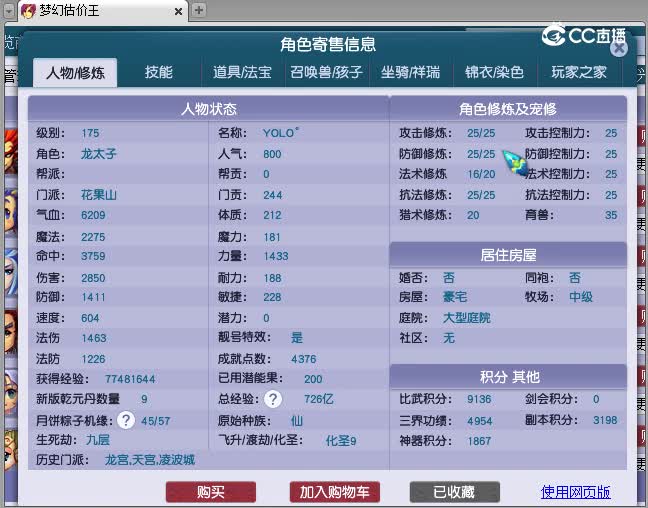The image size is (648, 508).
Task: Click the 月饼粽子机缘 value 45/57
Action: tap(156, 421)
